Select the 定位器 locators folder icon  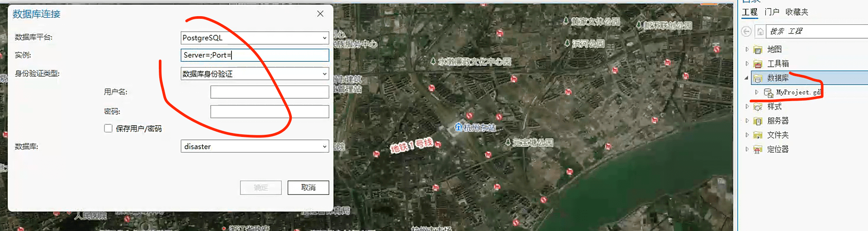(x=758, y=150)
